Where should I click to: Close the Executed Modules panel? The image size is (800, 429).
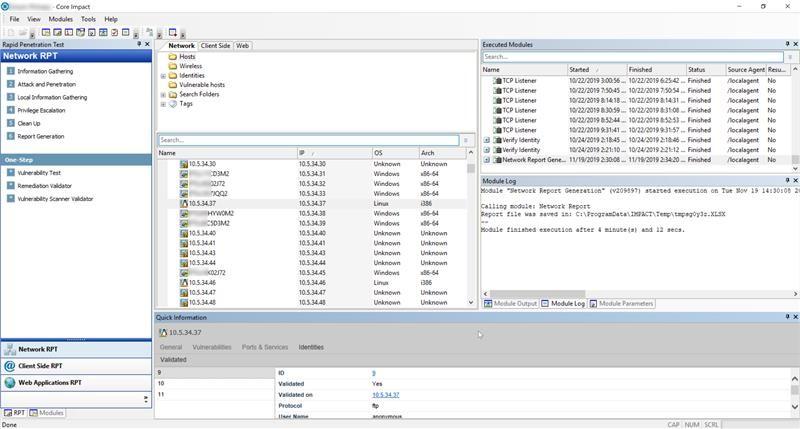click(x=795, y=44)
